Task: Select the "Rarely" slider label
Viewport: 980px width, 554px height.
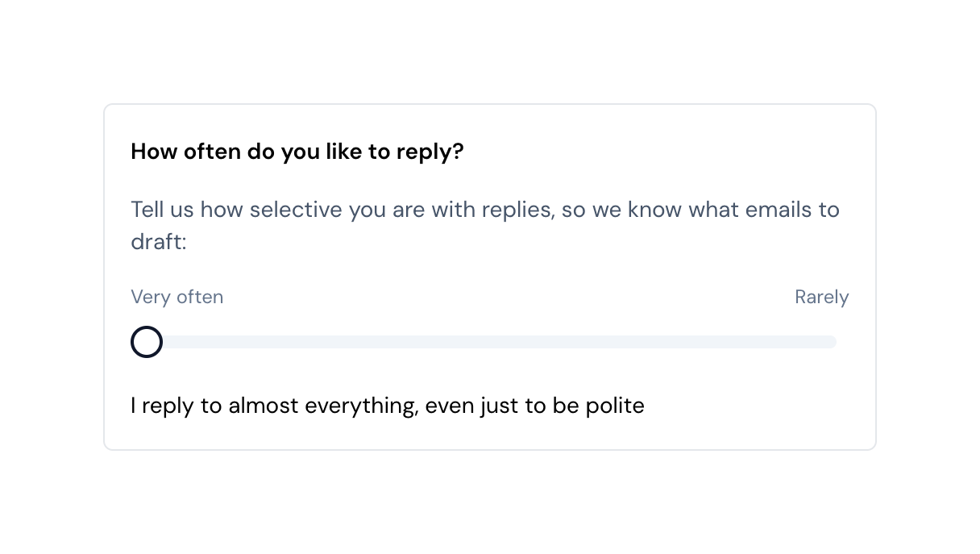Action: (821, 297)
